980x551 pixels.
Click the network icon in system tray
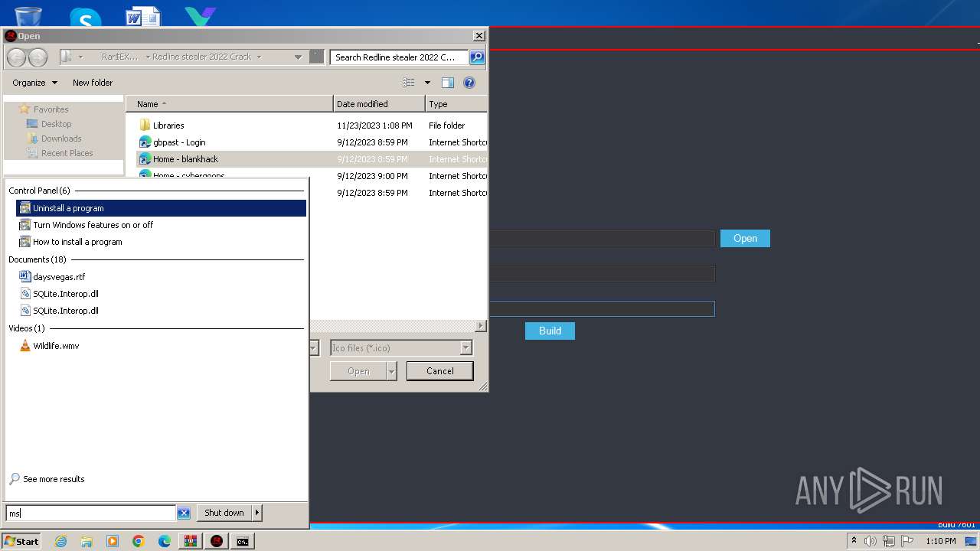889,541
